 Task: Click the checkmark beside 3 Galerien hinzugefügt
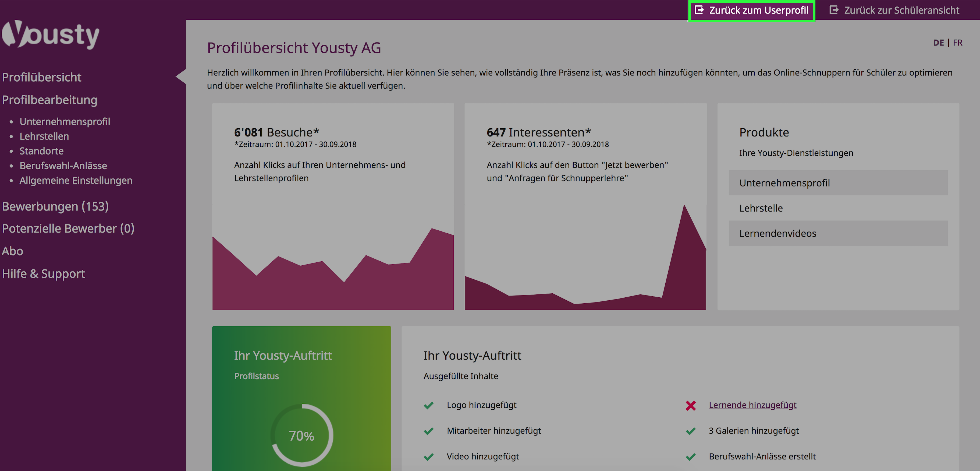690,431
